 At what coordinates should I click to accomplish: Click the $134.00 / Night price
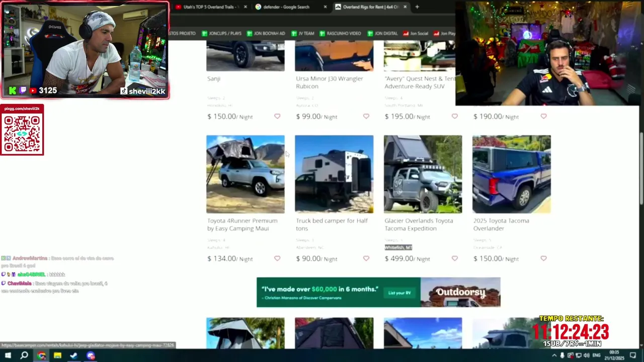[x=230, y=258]
